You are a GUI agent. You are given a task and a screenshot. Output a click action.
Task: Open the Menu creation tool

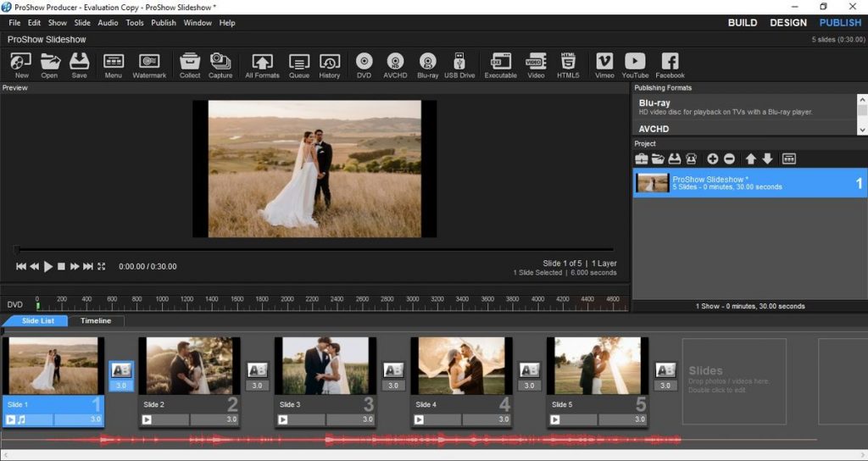113,65
